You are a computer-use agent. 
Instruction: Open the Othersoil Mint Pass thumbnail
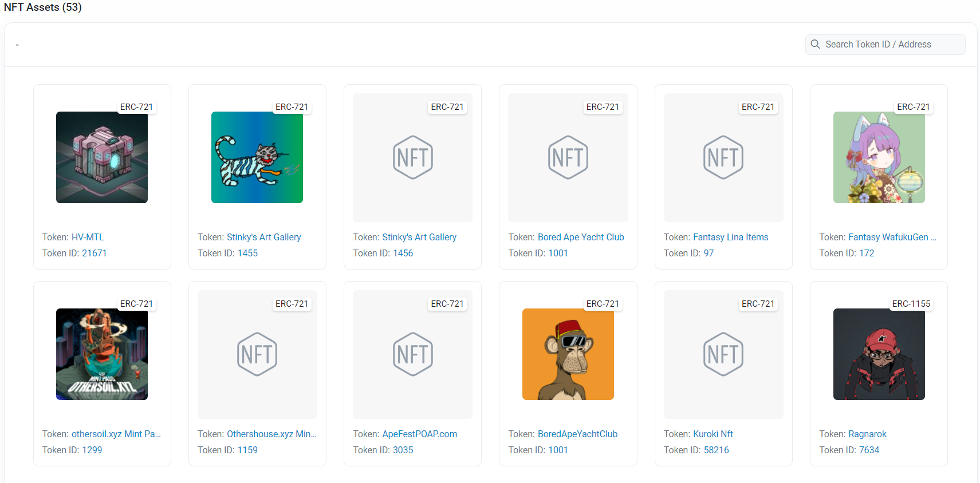(x=102, y=354)
